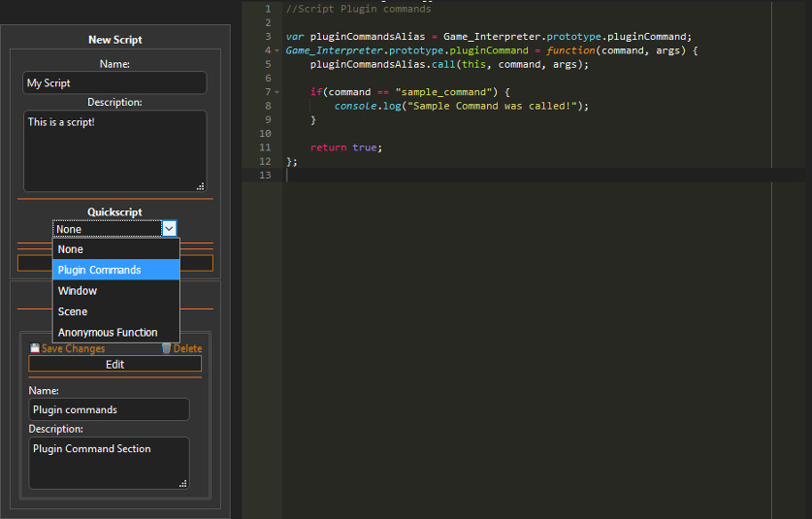Select the Scene quickscript option
The height and width of the screenshot is (519, 812).
click(115, 311)
